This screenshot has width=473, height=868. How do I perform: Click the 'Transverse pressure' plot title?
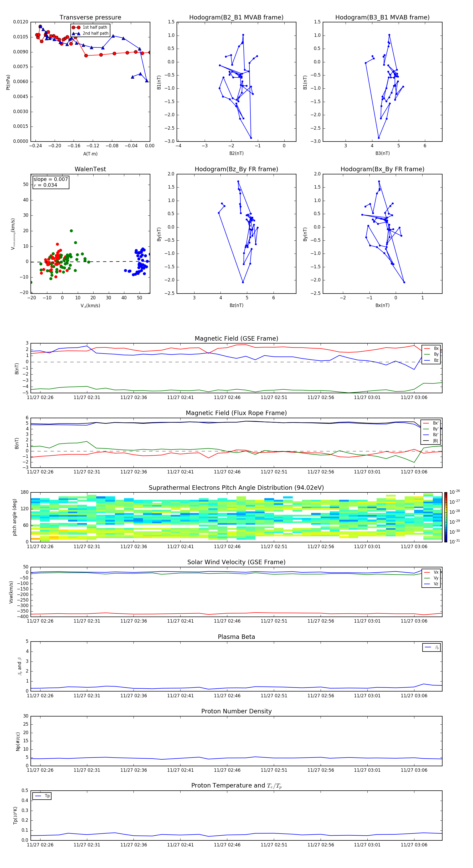click(x=90, y=18)
